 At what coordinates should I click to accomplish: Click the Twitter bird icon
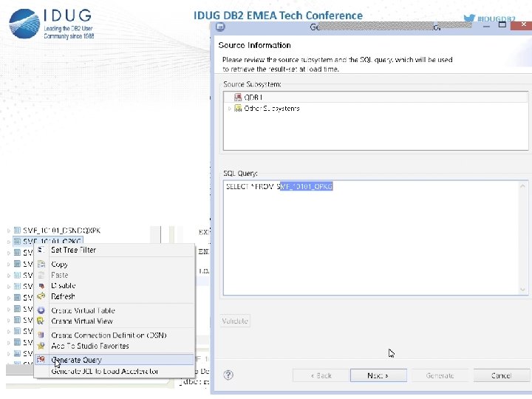point(469,18)
